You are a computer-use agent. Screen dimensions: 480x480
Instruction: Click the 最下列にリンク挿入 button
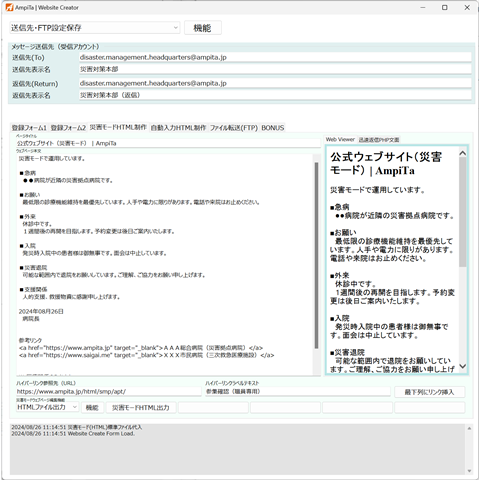429,392
